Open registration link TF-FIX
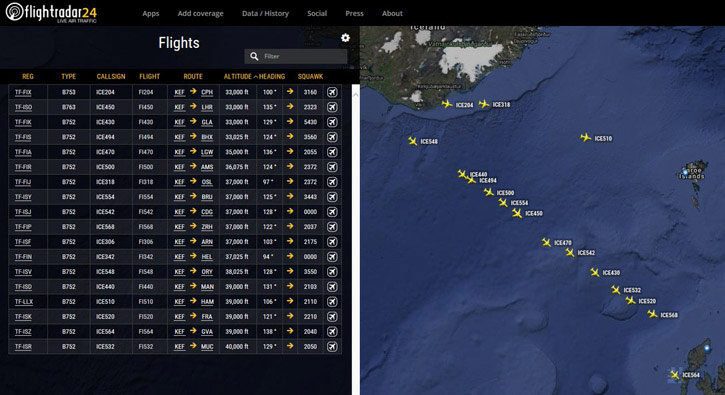725x395 pixels. coord(23,92)
